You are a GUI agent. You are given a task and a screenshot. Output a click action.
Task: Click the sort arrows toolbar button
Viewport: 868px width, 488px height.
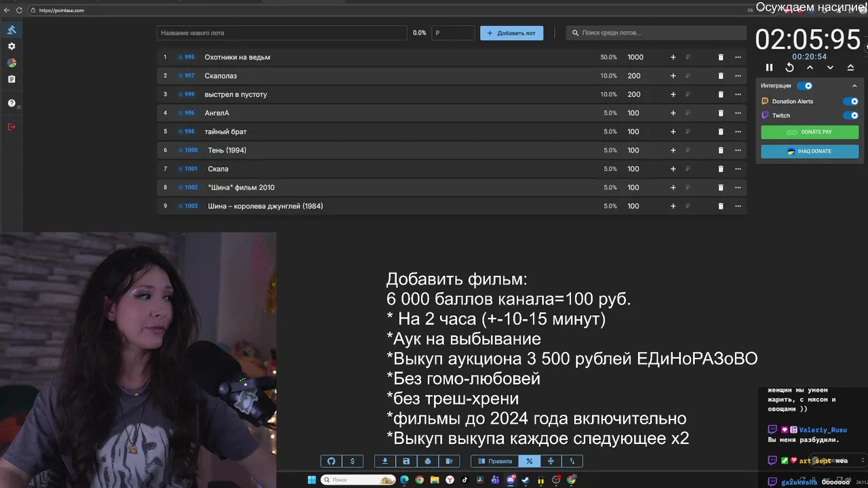tap(572, 461)
